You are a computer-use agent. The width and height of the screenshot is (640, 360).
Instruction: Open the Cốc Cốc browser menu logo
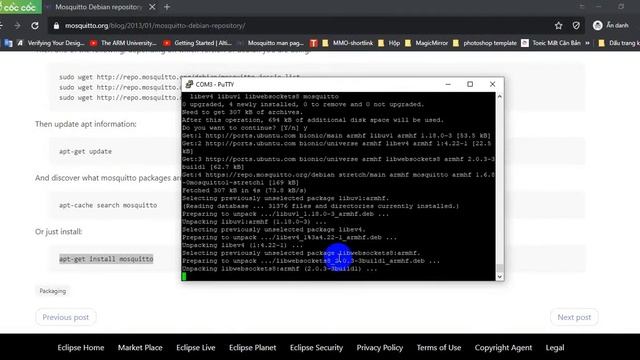(20, 7)
